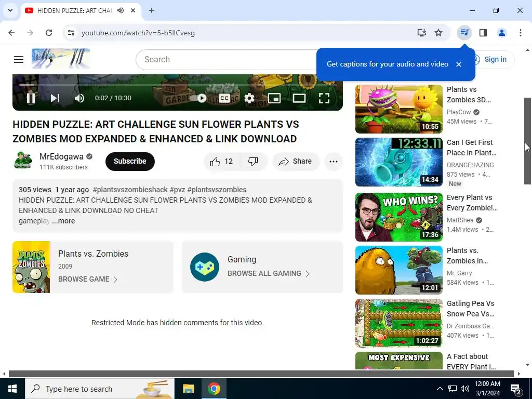Skip to next video
532x399 pixels.
(x=55, y=98)
